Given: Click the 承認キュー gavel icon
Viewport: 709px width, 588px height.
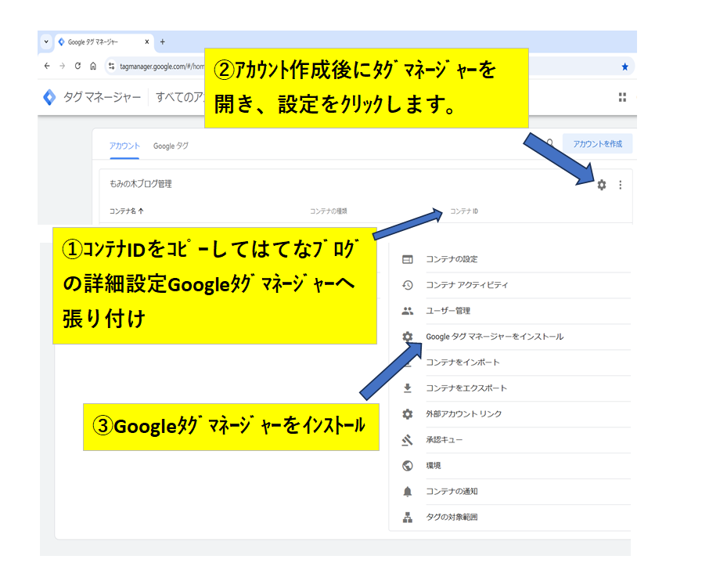Looking at the screenshot, I should [408, 440].
